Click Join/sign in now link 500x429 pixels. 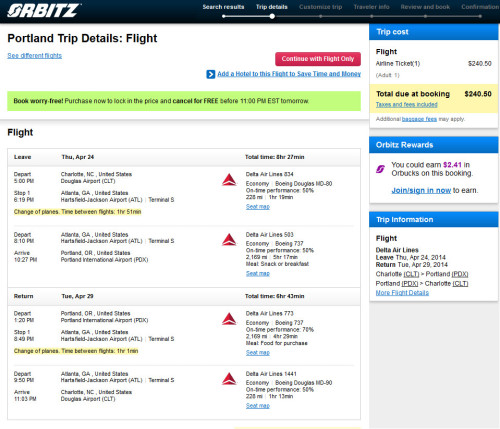(x=421, y=190)
